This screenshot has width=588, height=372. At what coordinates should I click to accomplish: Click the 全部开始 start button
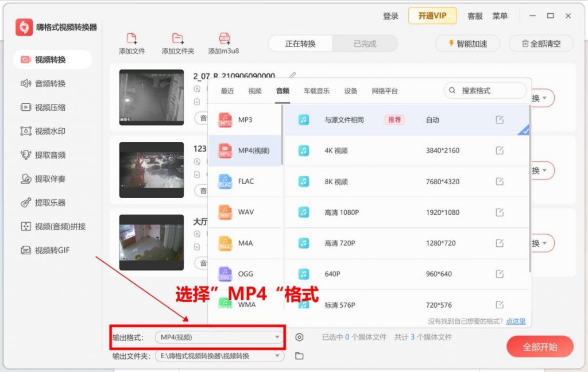pyautogui.click(x=539, y=347)
